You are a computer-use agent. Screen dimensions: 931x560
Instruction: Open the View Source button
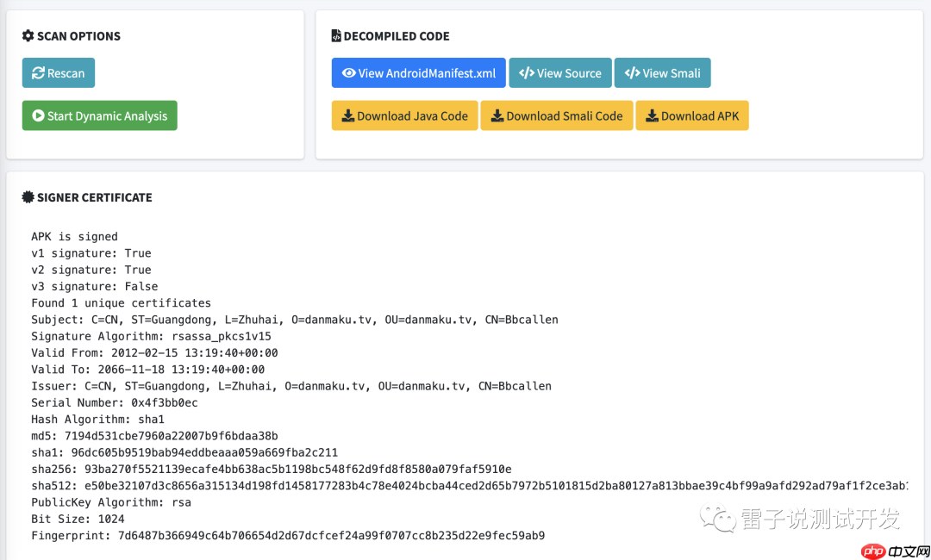[560, 73]
